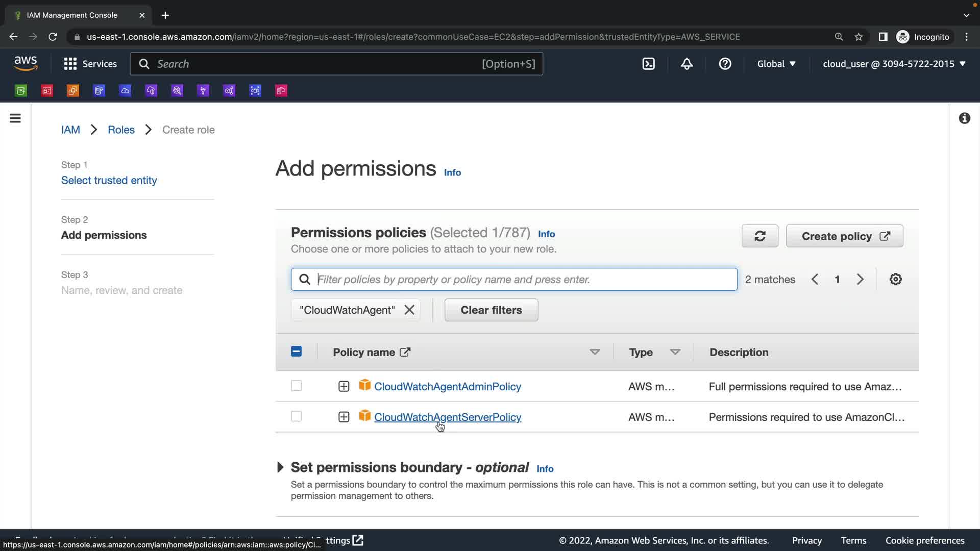
Task: Remove the CloudWatchAgent filter chip
Action: coord(409,310)
